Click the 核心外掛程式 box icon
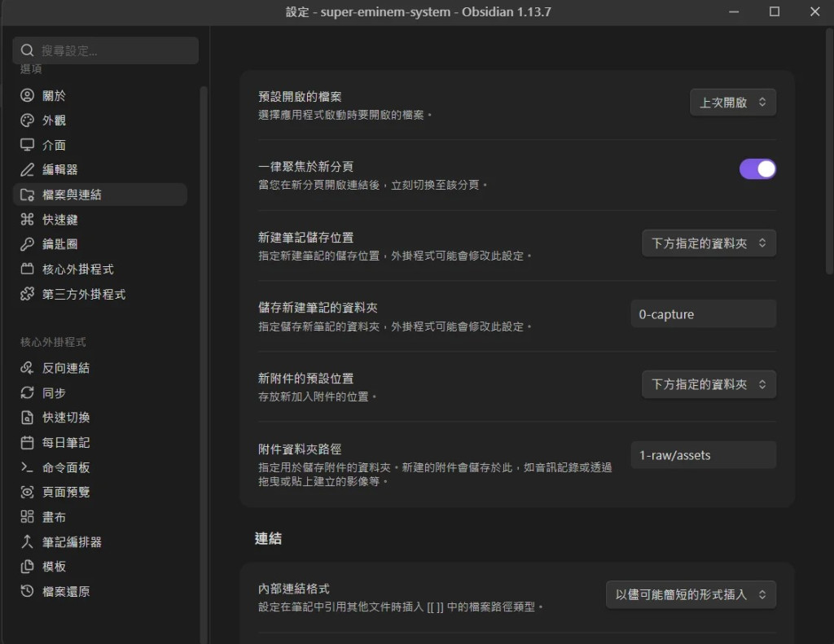The image size is (834, 644). [x=27, y=269]
